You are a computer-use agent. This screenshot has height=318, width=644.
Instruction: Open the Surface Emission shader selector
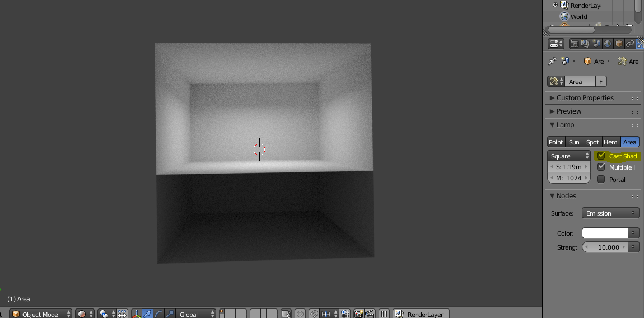coord(610,213)
